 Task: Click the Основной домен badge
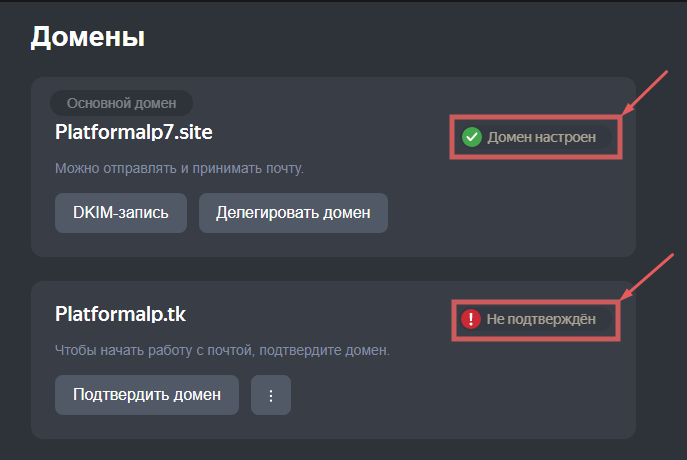pyautogui.click(x=121, y=103)
